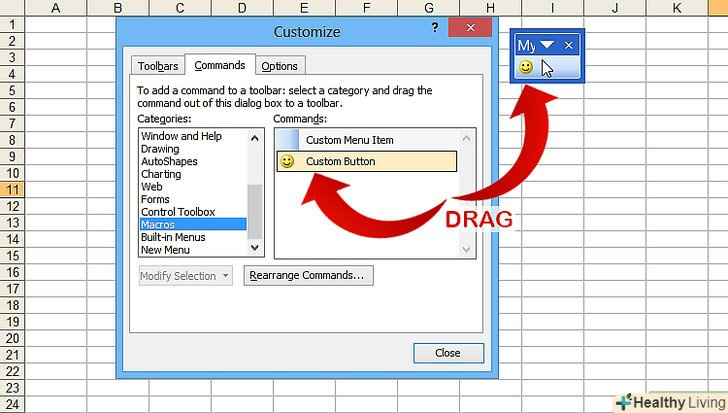The height and width of the screenshot is (413, 728).
Task: Open the Modify Selection dropdown
Action: (x=186, y=276)
